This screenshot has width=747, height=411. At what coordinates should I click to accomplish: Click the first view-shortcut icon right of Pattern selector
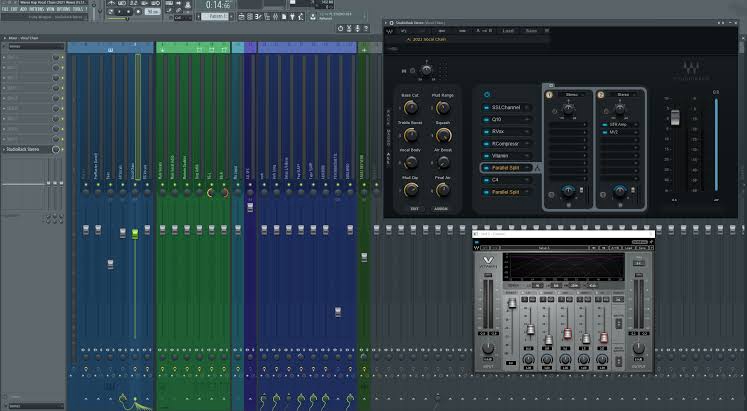[x=242, y=17]
